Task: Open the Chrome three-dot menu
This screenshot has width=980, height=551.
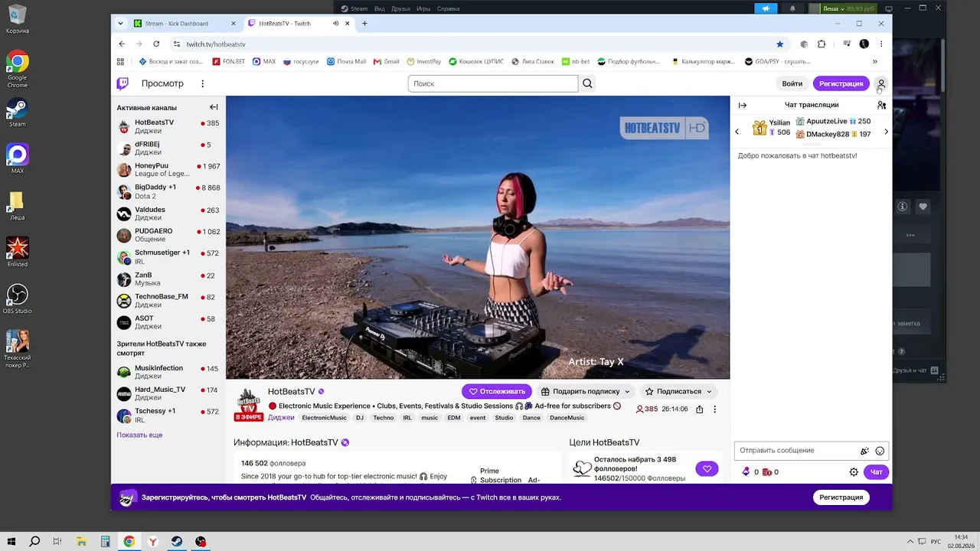Action: tap(881, 44)
